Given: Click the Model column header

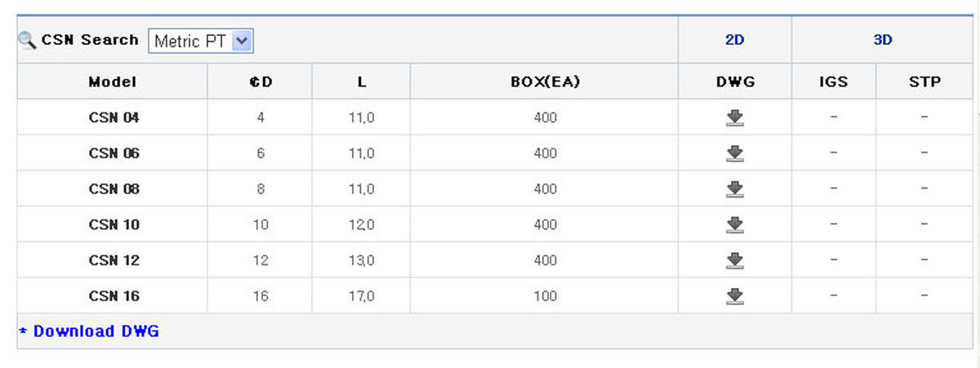Looking at the screenshot, I should coord(113,82).
